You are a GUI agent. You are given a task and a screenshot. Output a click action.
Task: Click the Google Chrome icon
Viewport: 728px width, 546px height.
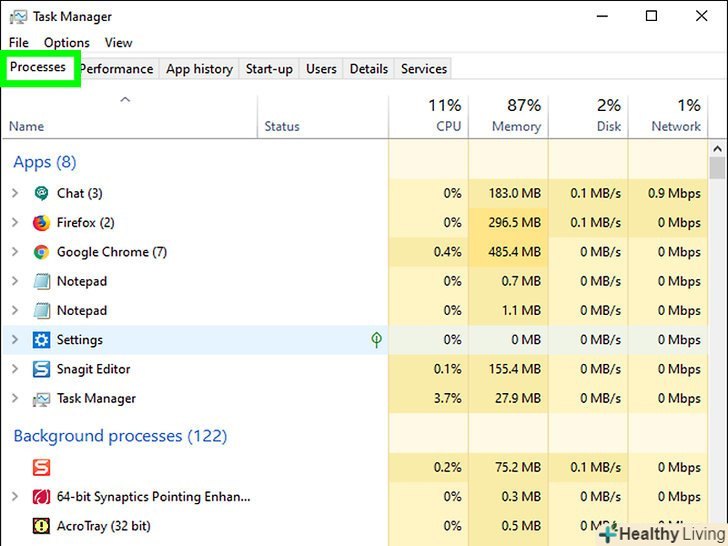pyautogui.click(x=41, y=252)
